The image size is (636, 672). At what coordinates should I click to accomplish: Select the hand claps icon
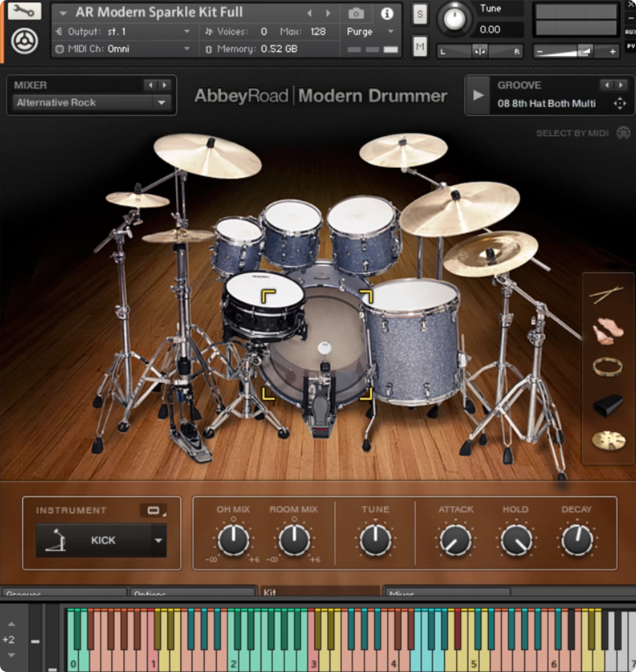point(608,331)
